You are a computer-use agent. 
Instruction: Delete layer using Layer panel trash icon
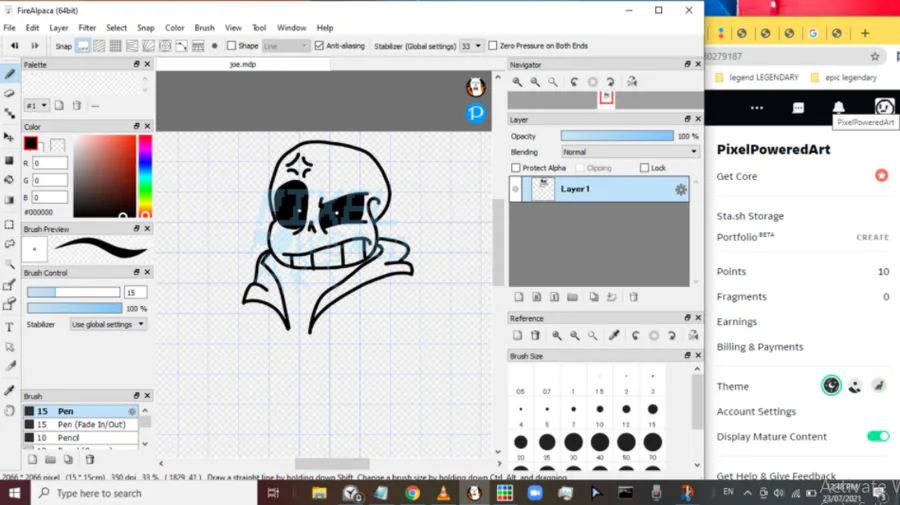pyautogui.click(x=633, y=297)
